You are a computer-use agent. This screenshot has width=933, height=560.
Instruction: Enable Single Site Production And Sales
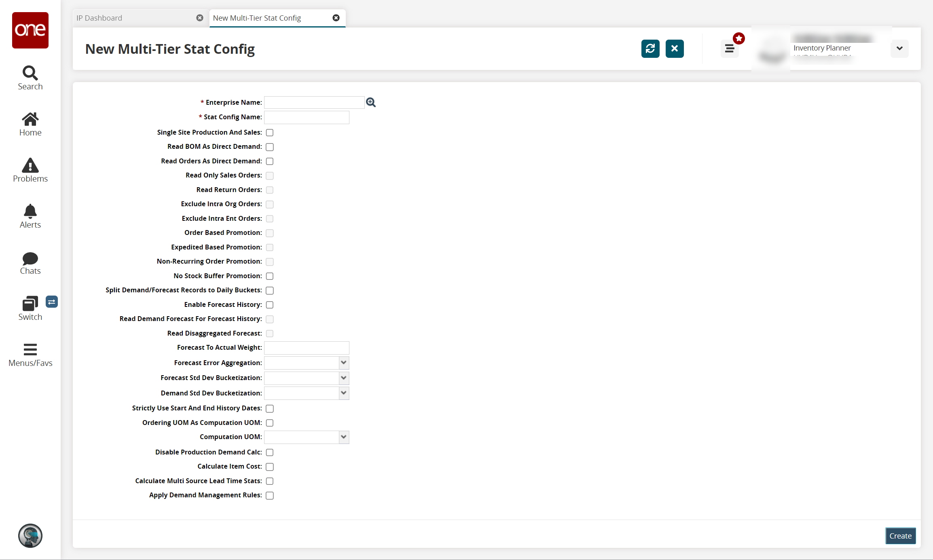[270, 133]
